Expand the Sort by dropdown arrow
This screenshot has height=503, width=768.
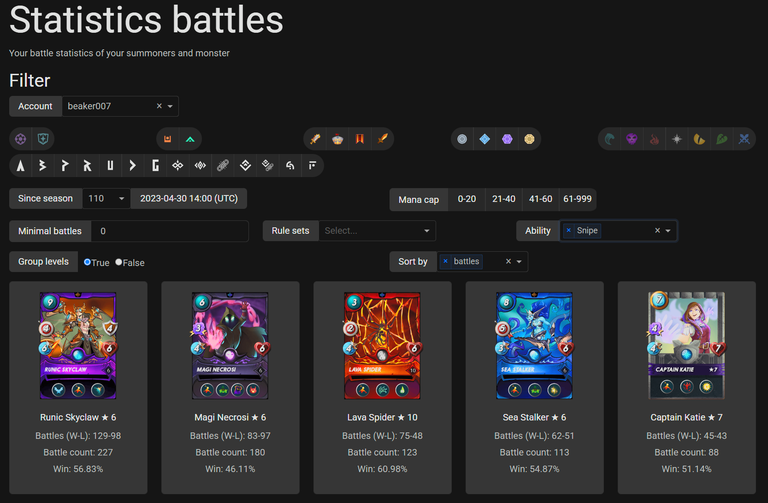coord(519,262)
